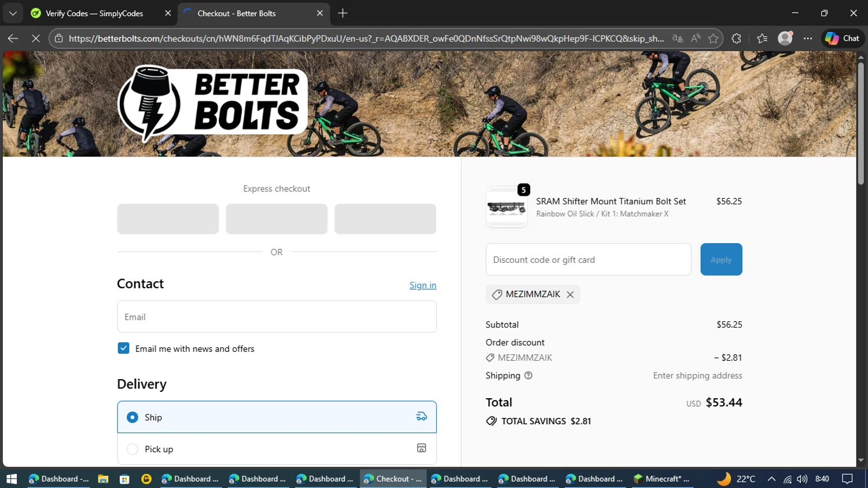View site information lock icon
This screenshot has width=868, height=488.
click(58, 38)
